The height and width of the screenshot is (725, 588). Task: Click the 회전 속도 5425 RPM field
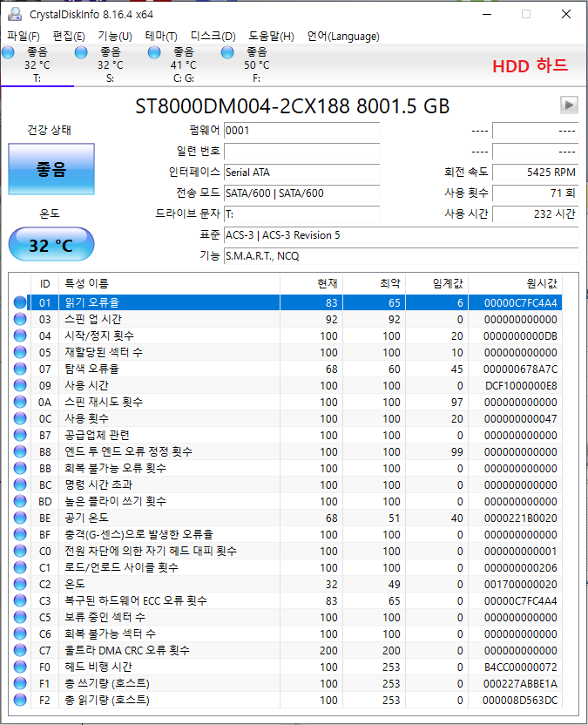pos(536,172)
